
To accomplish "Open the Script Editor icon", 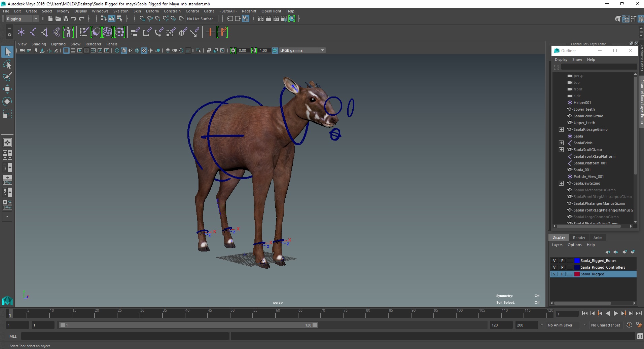I will [640, 336].
